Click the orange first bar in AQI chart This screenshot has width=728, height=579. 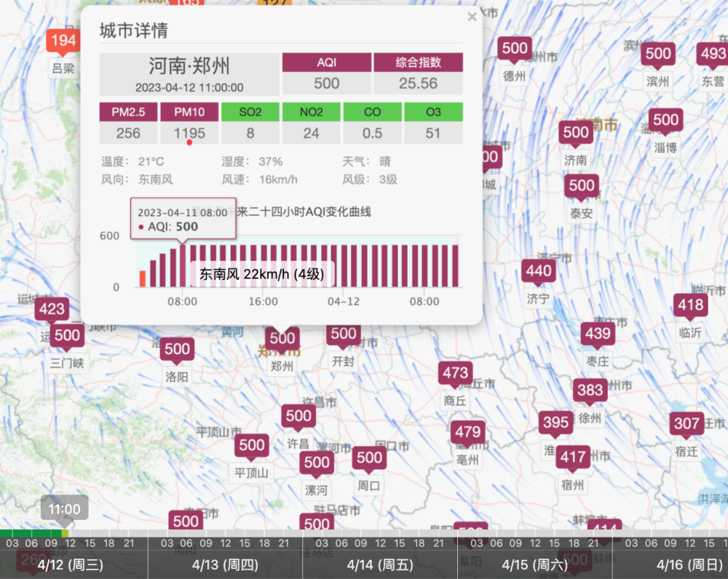[143, 279]
